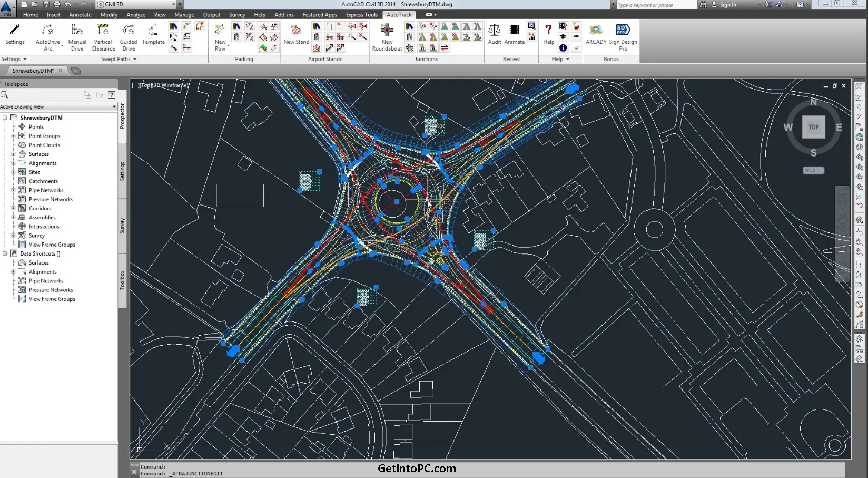Open the Vertical Clearance tool
Screen dimensions: 868x478
point(103,31)
